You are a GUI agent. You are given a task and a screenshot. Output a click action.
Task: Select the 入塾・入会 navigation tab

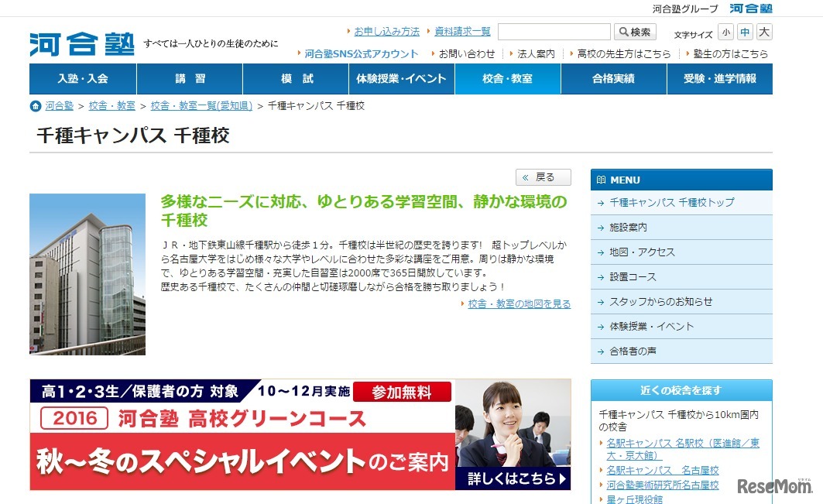tap(83, 79)
